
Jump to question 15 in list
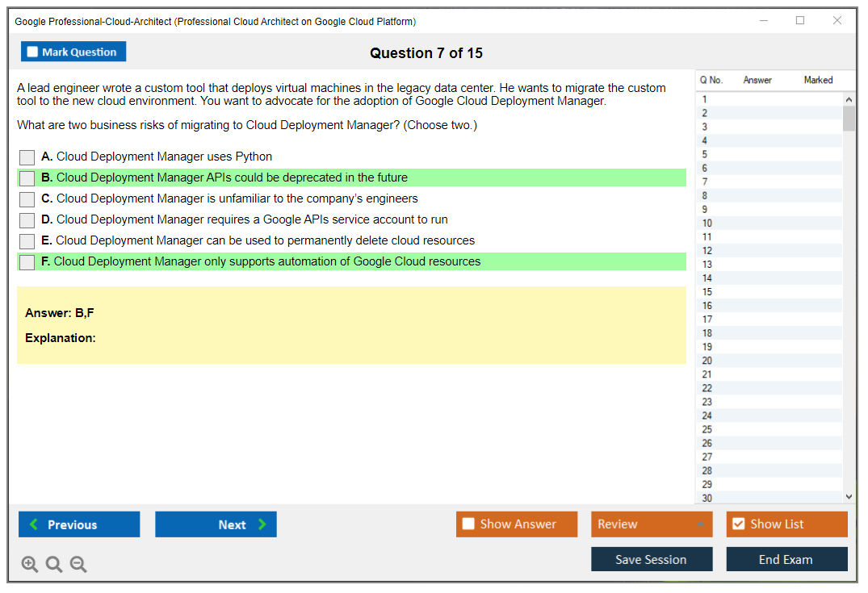point(707,292)
